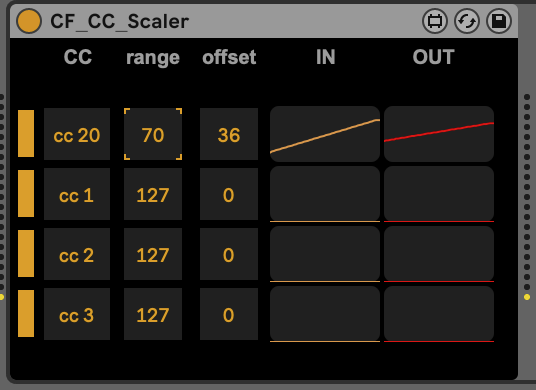
Task: Toggle the yellow enable bar for cc 20
Action: [x=26, y=134]
